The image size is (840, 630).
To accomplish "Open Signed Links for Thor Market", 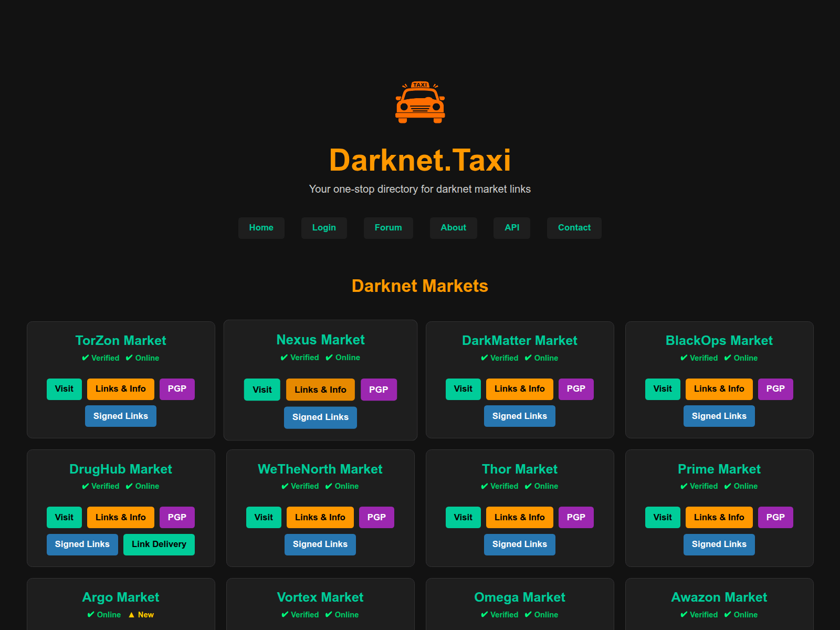I will 520,544.
